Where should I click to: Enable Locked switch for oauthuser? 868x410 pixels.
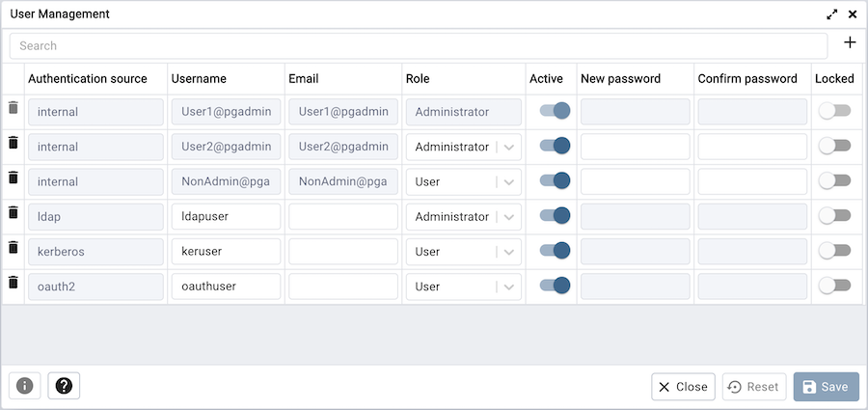point(834,286)
